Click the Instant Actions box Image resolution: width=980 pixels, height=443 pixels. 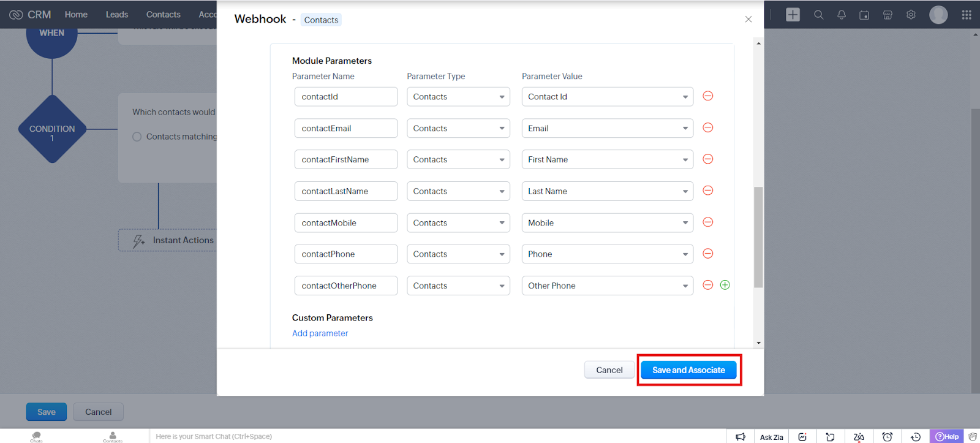click(x=168, y=240)
